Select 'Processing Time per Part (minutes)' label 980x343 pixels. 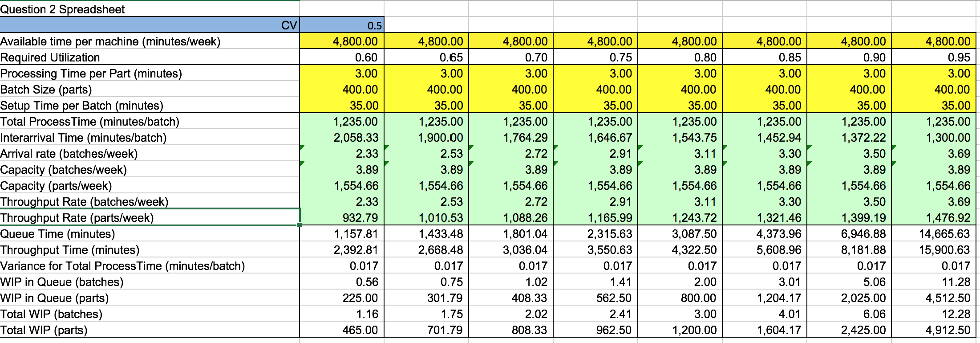[x=150, y=73]
